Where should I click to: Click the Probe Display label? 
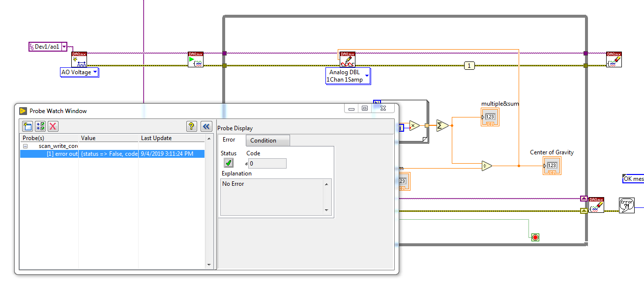tap(235, 128)
